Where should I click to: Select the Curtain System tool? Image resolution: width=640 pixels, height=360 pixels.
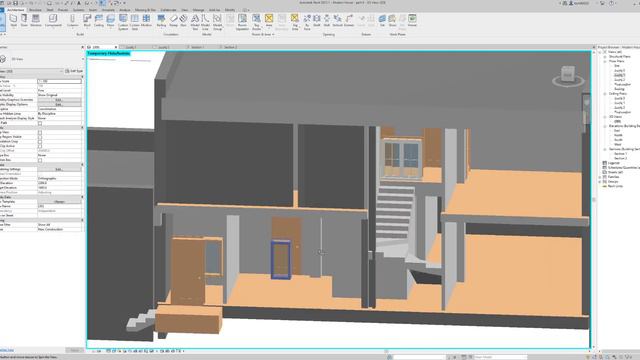(x=123, y=22)
